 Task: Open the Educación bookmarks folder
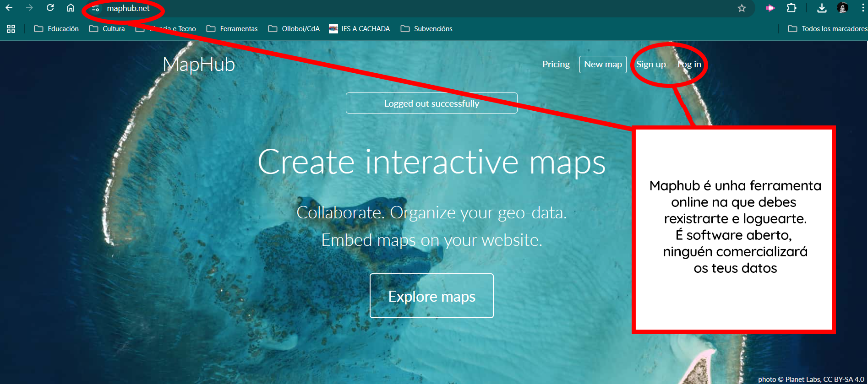click(x=56, y=29)
